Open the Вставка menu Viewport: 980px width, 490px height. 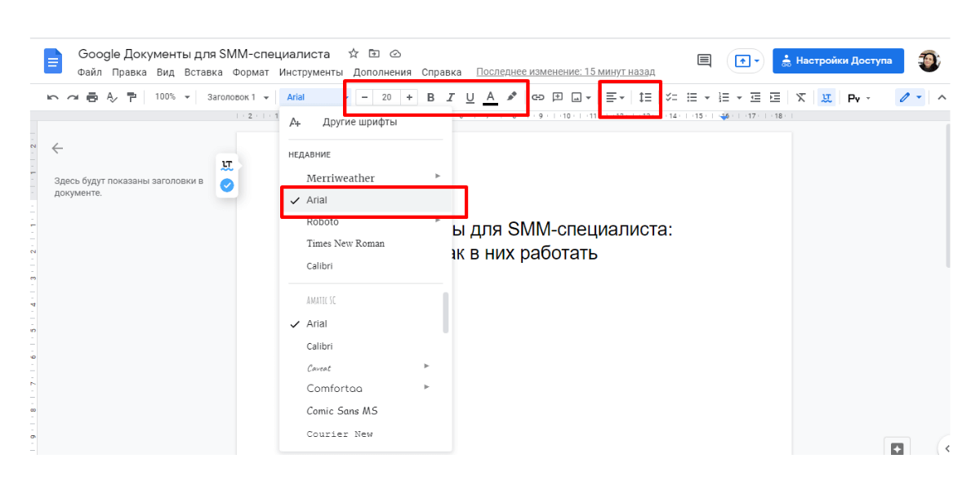point(203,72)
